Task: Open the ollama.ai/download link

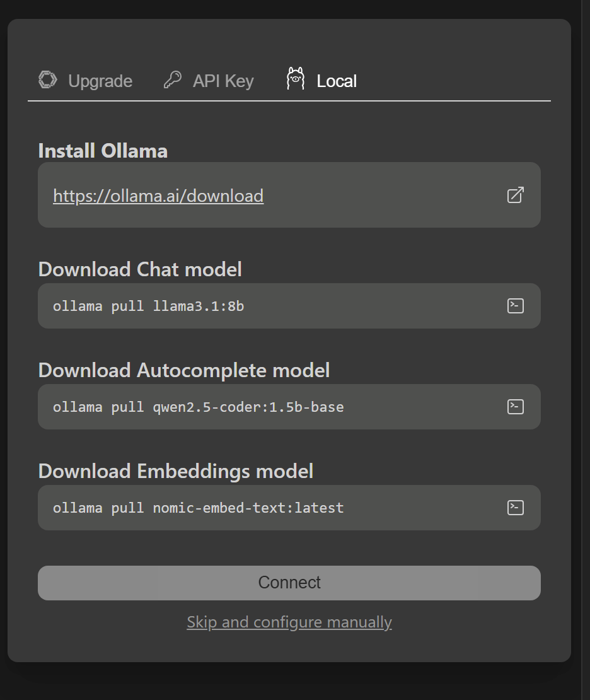Action: pyautogui.click(x=158, y=196)
